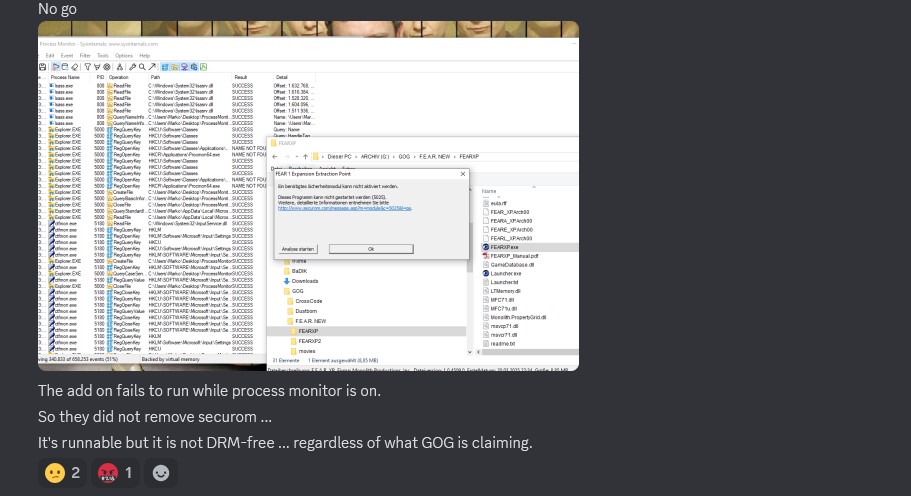Image resolution: width=911 pixels, height=496 pixels.
Task: Select FEARXP.exe in file list
Action: pyautogui.click(x=503, y=247)
